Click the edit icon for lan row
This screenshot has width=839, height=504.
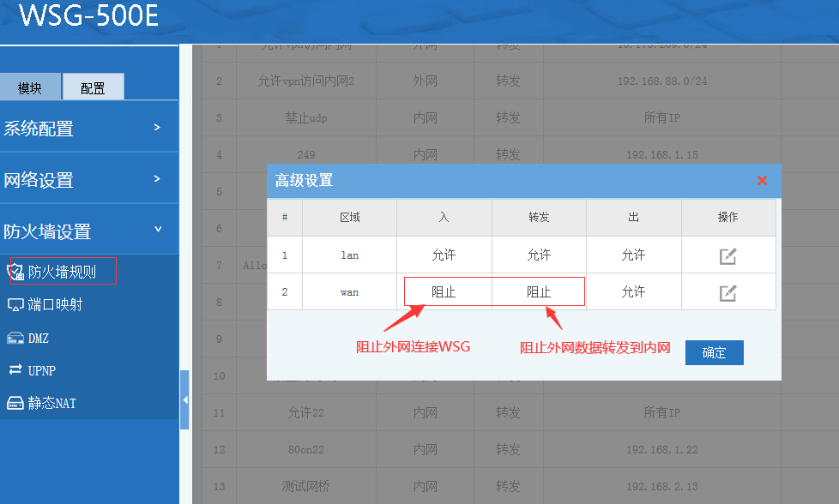727,255
